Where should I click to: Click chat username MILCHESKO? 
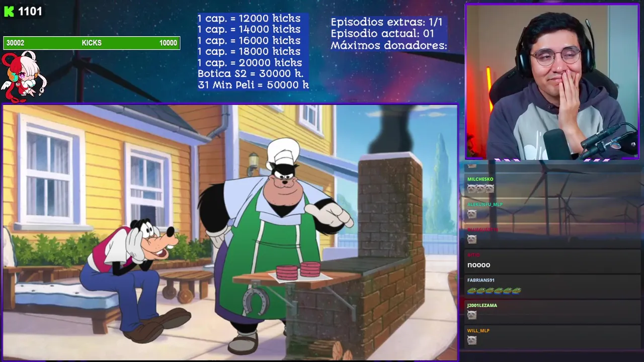pyautogui.click(x=480, y=179)
